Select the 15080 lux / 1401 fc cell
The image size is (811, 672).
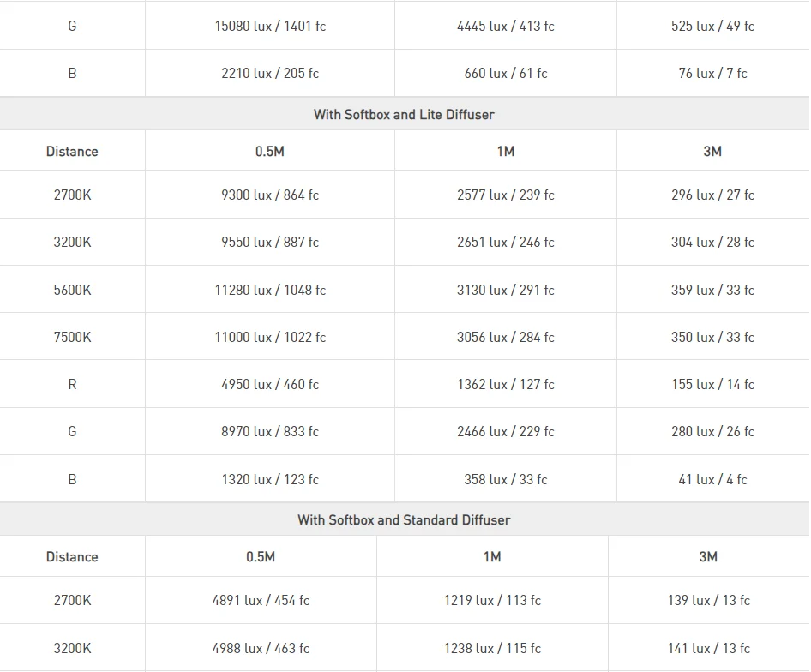[x=270, y=26]
